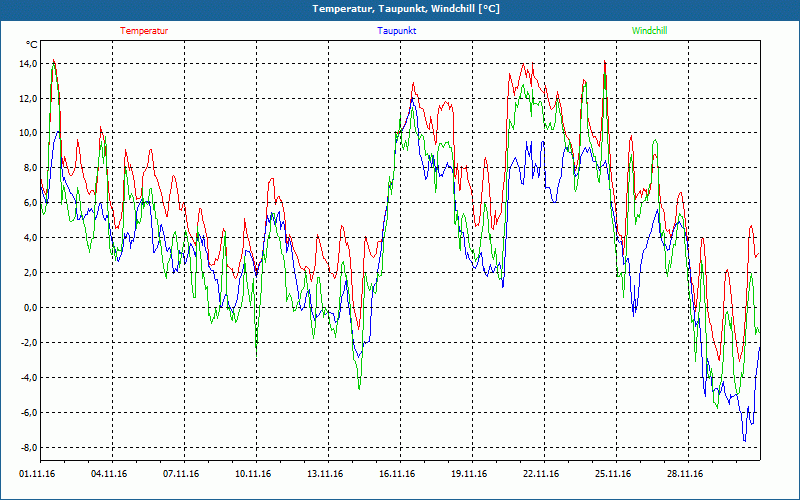Click the 6,0 y-axis value

tap(30, 203)
